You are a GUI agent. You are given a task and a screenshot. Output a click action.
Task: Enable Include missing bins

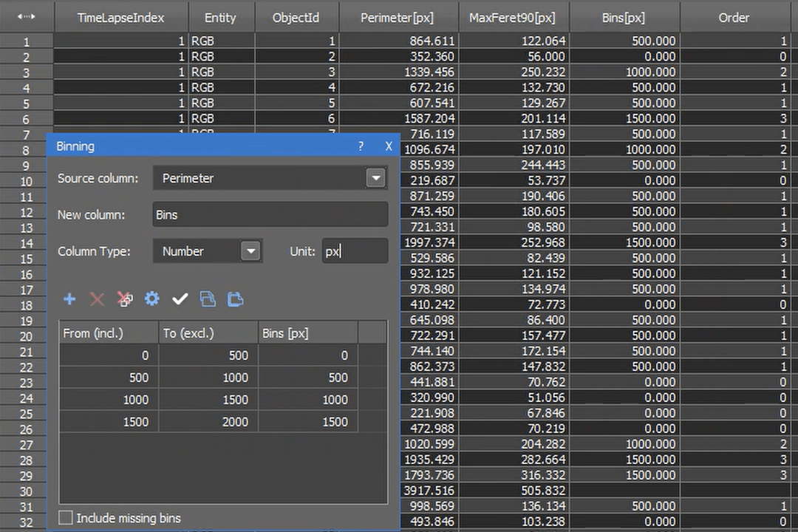click(x=65, y=518)
